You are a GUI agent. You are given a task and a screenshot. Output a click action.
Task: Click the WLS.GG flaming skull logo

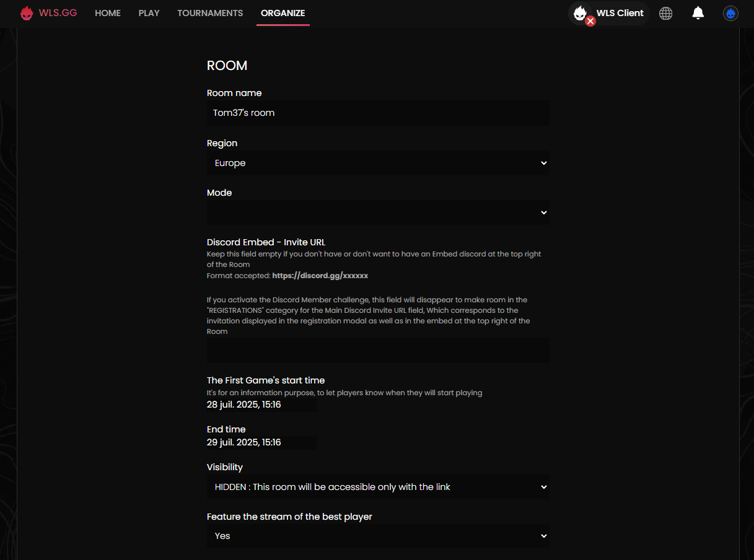[x=27, y=12]
